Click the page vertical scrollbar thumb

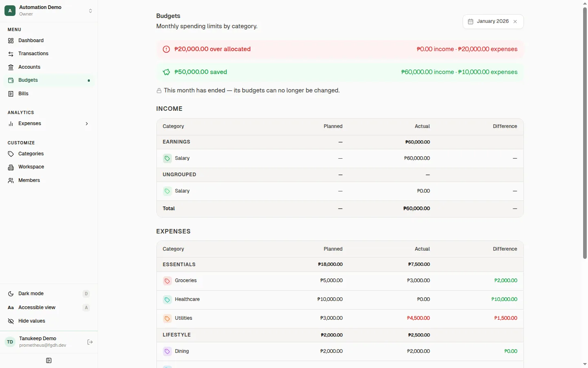coord(585,133)
